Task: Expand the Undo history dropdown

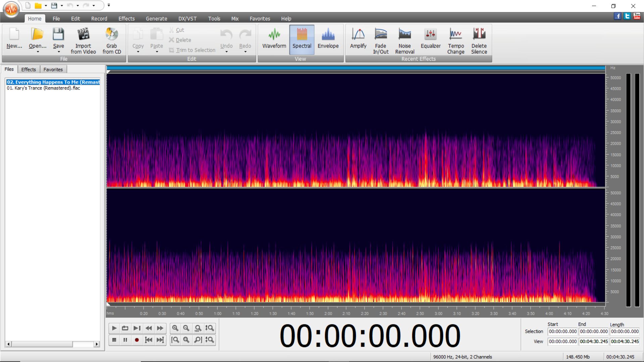Action: pyautogui.click(x=226, y=52)
